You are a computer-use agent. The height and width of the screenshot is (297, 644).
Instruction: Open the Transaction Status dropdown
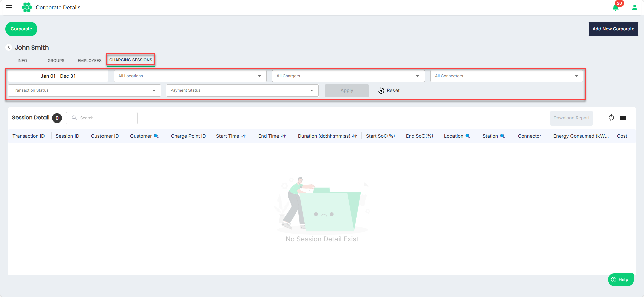click(x=85, y=90)
